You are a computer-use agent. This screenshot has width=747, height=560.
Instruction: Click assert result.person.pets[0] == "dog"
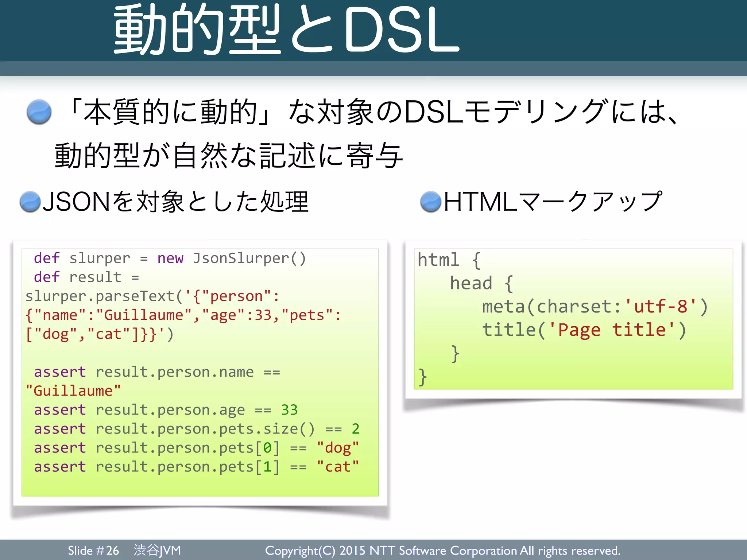197,448
